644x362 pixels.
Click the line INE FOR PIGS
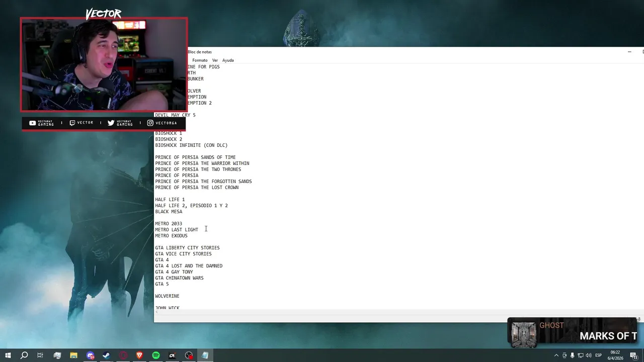click(204, 67)
